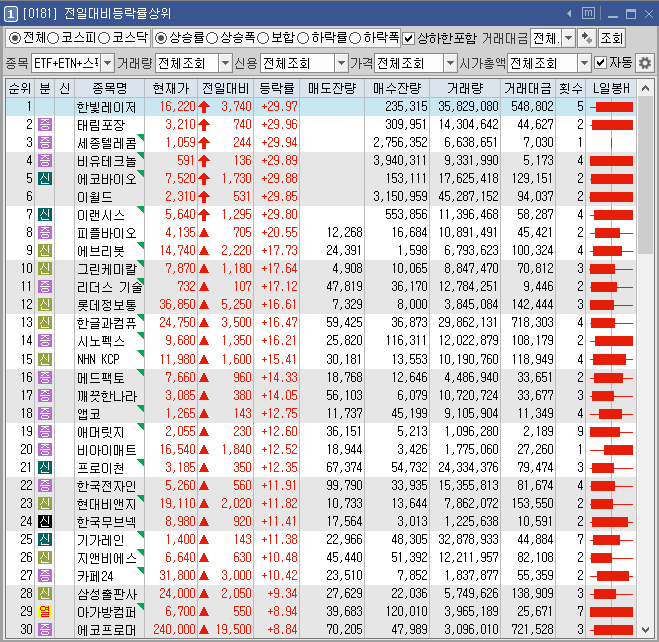Click the 신 badge on 롯데정보통신 row
This screenshot has width=659, height=642.
tap(45, 305)
